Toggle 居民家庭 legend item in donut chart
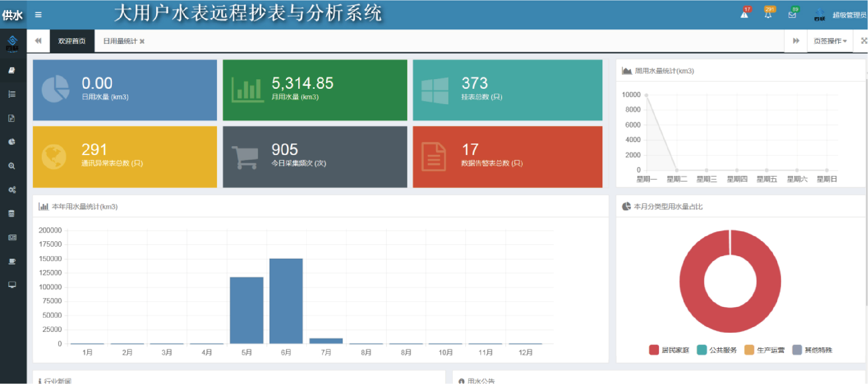 coord(669,350)
